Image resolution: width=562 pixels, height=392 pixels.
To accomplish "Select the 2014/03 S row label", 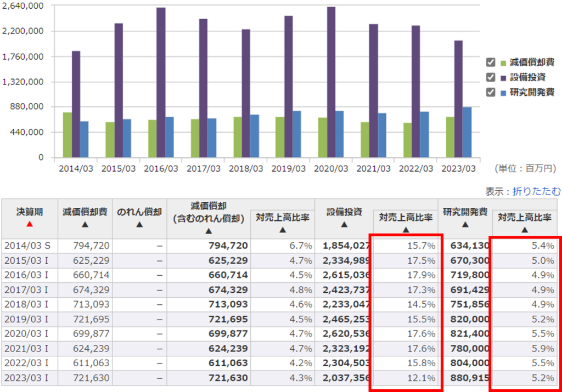I will (x=27, y=246).
